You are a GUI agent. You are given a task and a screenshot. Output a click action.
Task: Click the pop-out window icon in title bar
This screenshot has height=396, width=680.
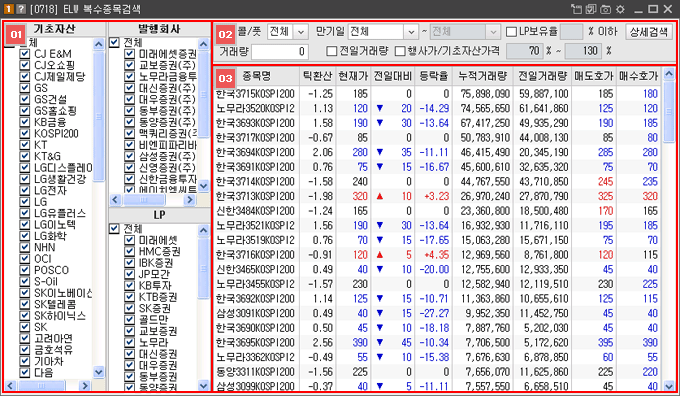(576, 9)
